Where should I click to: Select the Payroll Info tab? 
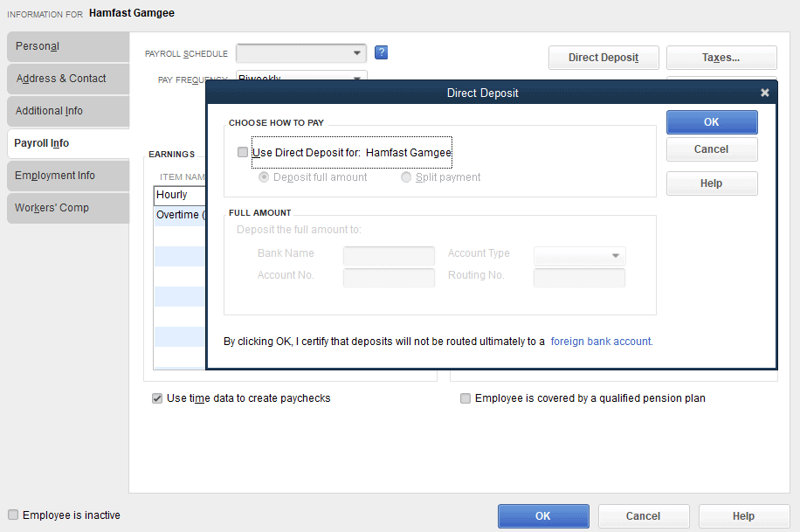68,143
